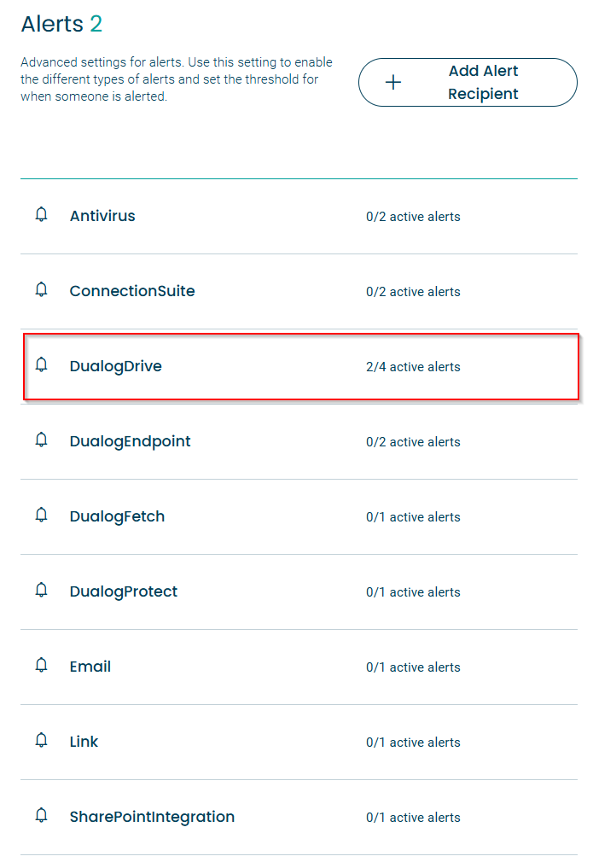Open Link alert category
Screen dimensions: 593x868
tap(299, 742)
